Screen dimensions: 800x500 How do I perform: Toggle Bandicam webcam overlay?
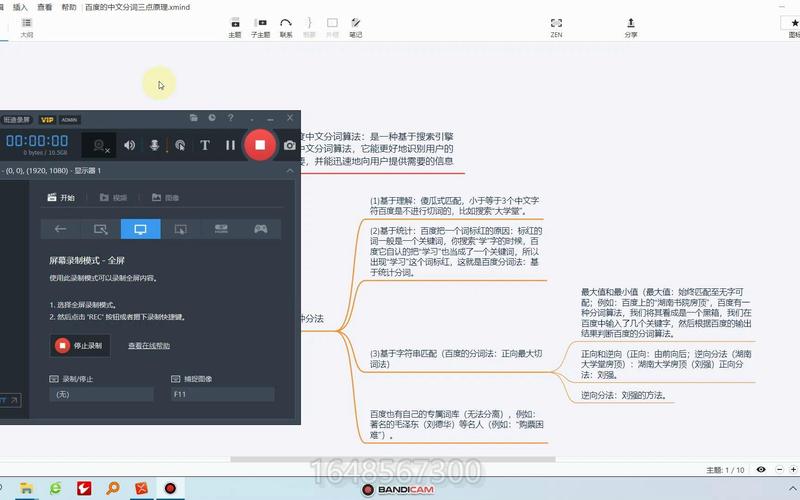point(100,146)
